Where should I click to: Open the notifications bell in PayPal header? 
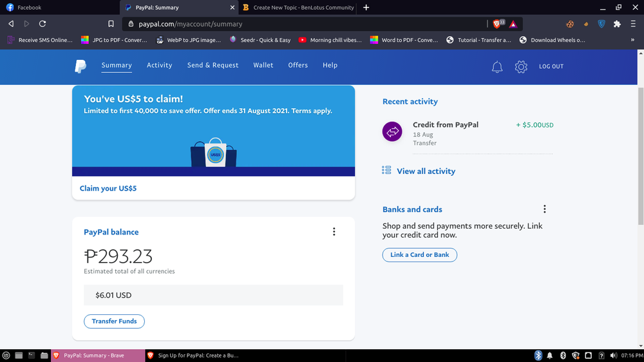[497, 66]
